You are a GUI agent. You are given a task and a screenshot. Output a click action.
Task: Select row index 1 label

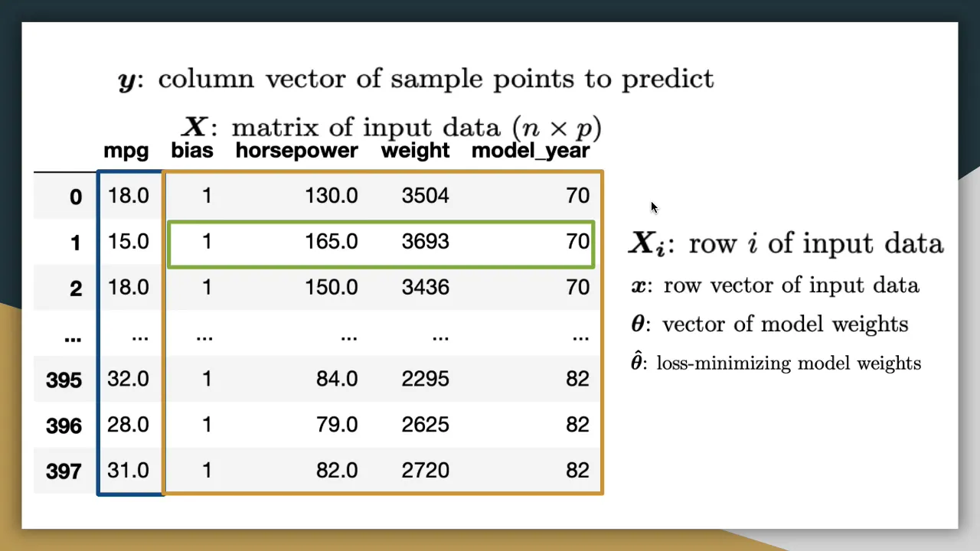(75, 243)
